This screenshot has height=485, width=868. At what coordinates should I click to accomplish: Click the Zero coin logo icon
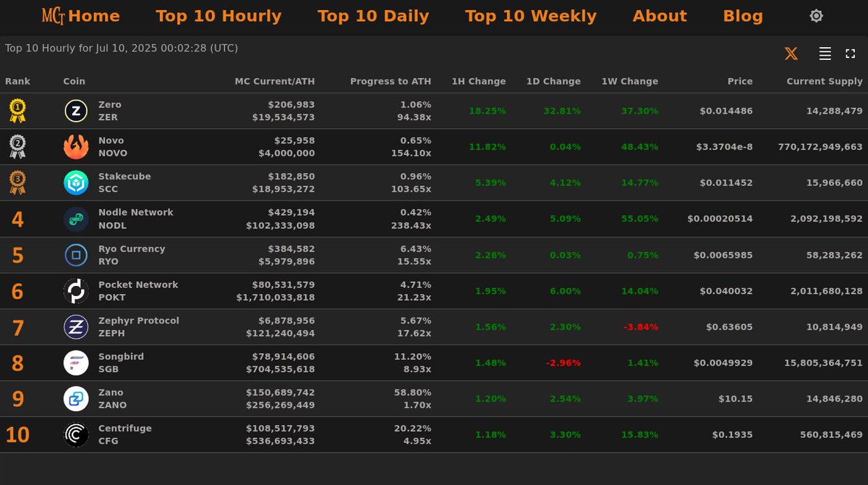[x=75, y=111]
